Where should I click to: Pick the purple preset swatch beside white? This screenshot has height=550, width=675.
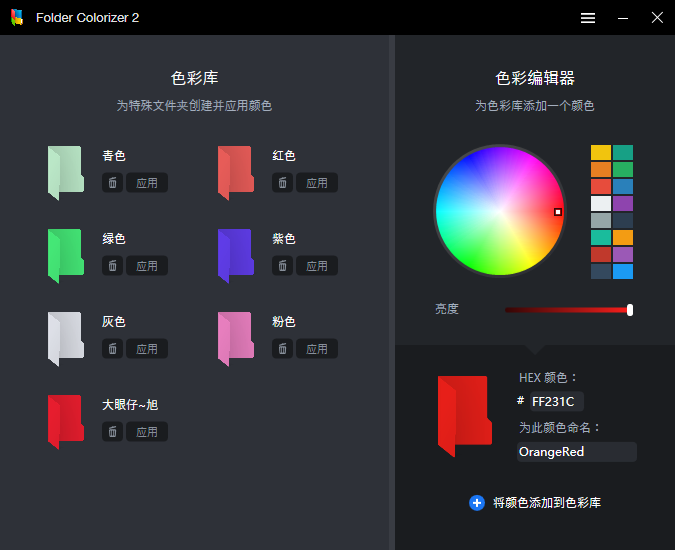(623, 204)
